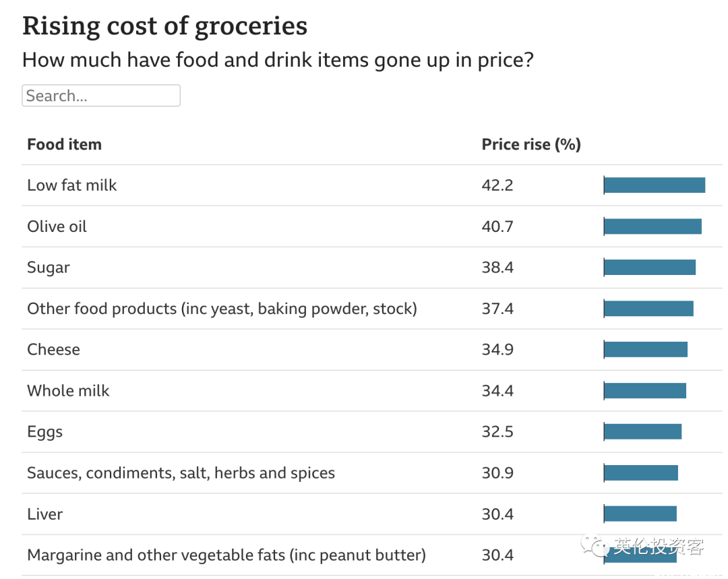Viewport: 728px width, 579px height.
Task: Click the Rising cost of groceries title
Action: [165, 26]
